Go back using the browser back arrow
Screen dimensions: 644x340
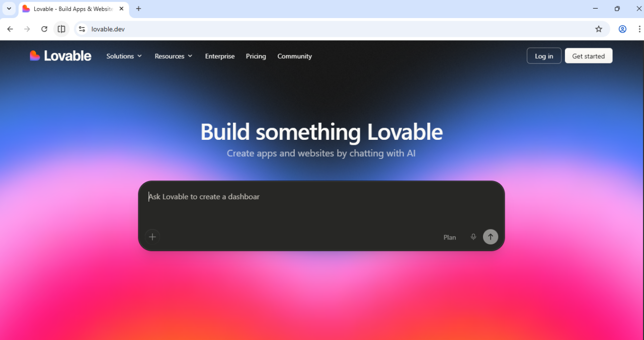10,29
